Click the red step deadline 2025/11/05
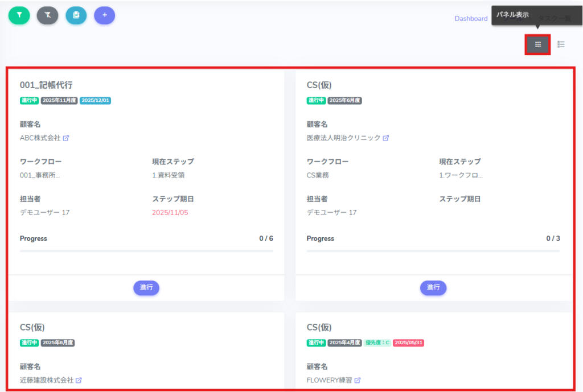The width and height of the screenshot is (583, 392). pos(170,213)
